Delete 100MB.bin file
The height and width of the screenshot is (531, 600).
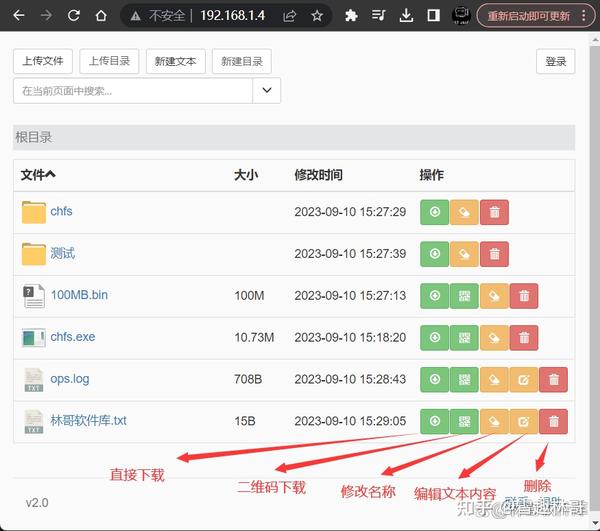pos(524,296)
